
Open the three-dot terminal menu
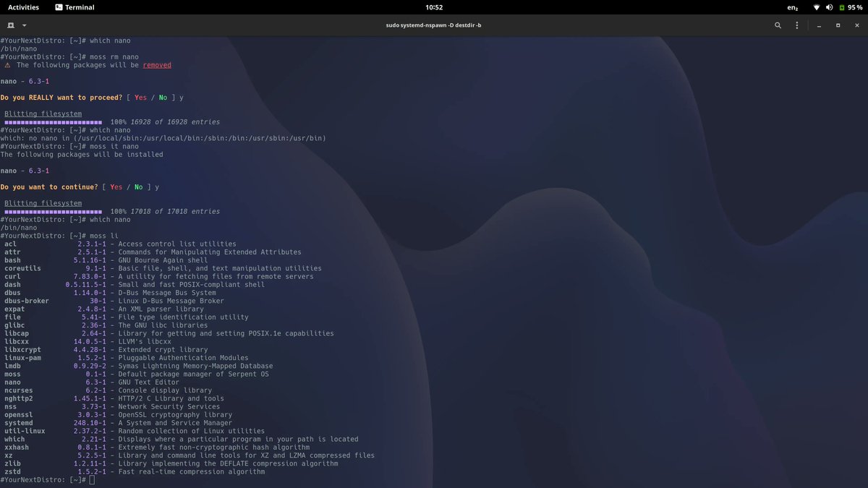799,25
